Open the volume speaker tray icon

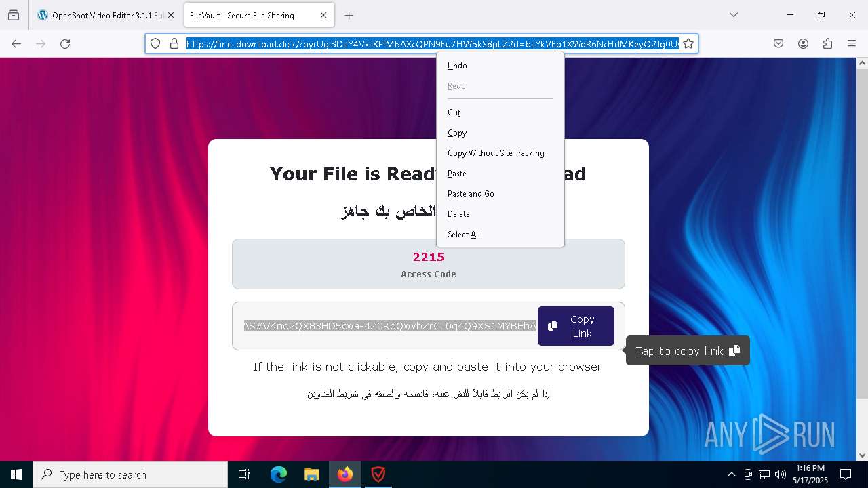pyautogui.click(x=781, y=474)
